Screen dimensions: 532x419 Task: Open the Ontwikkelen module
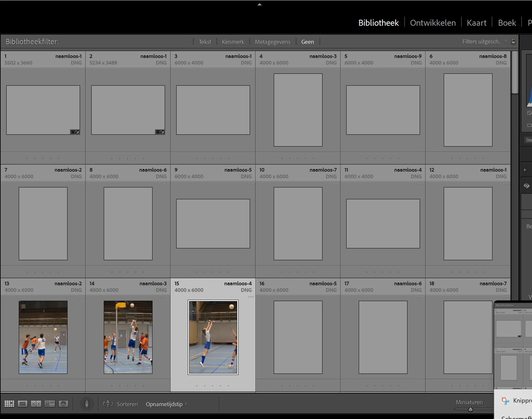coord(433,23)
